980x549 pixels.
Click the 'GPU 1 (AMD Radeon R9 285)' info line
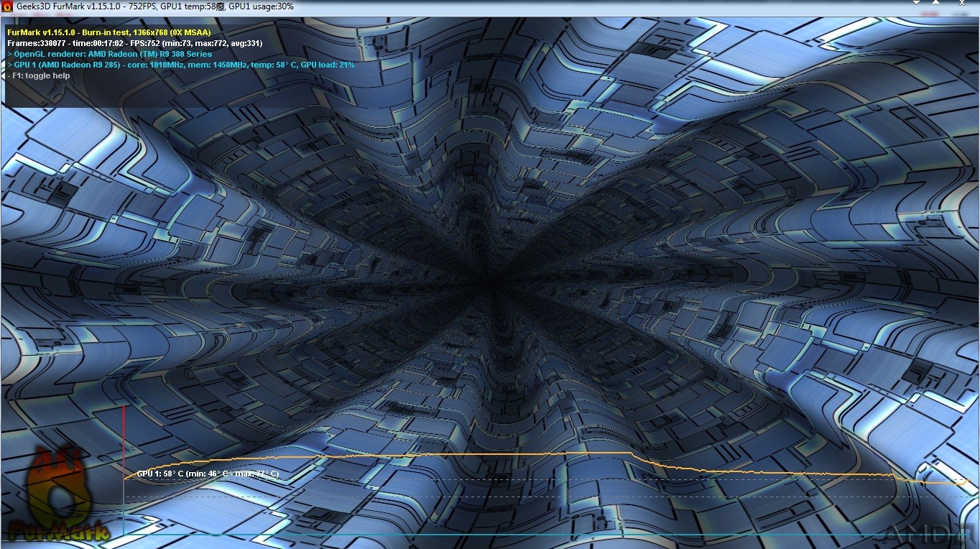click(180, 65)
